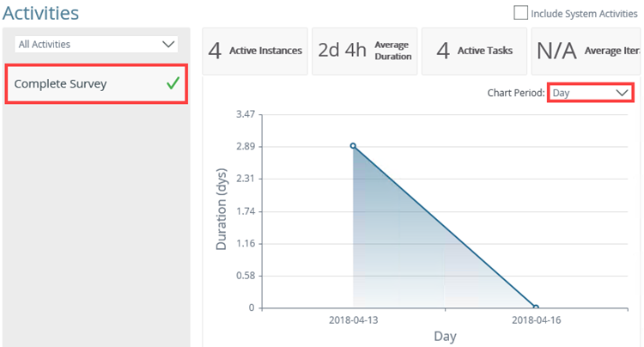Click the 2018-04-13 x-axis label
Screen dimensions: 644x347
click(x=353, y=320)
